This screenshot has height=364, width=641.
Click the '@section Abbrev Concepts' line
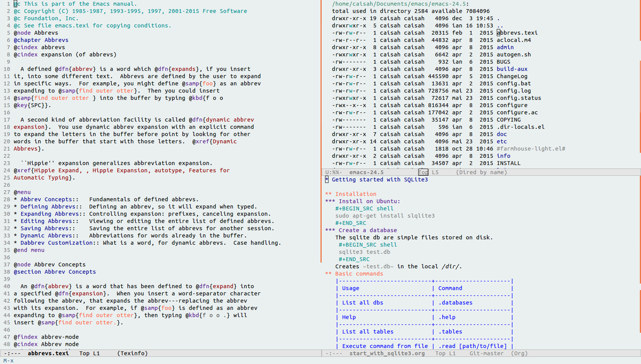click(x=55, y=272)
